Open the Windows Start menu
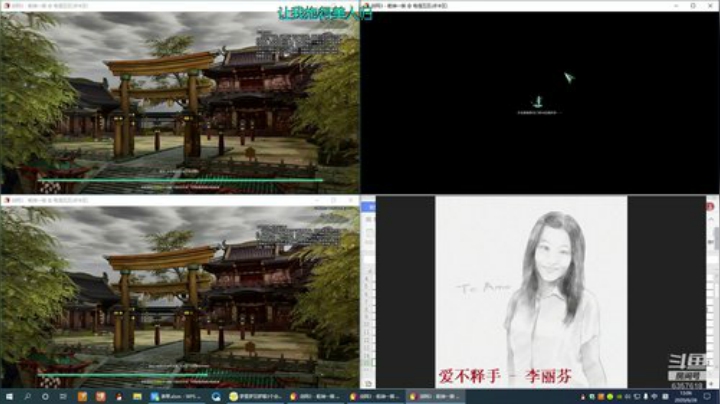Screen dimensions: 720x404 click(x=9, y=397)
